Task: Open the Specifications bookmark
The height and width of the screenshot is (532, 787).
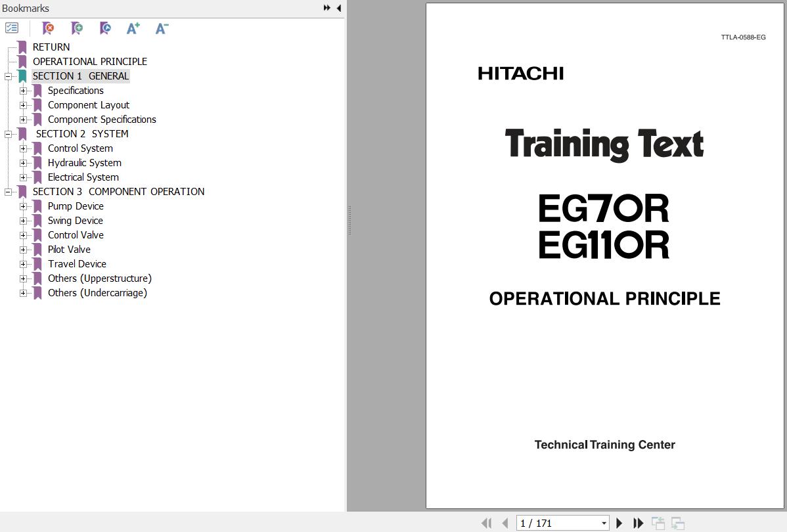Action: click(76, 91)
